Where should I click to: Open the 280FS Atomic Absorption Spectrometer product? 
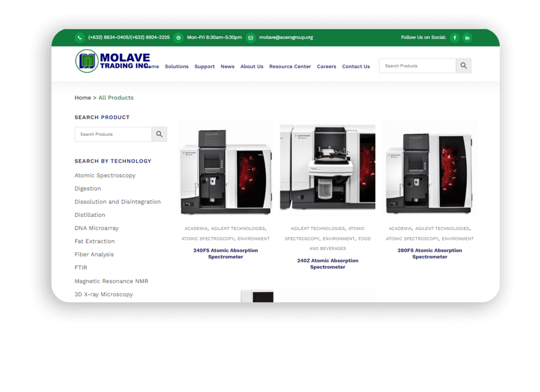click(x=429, y=253)
